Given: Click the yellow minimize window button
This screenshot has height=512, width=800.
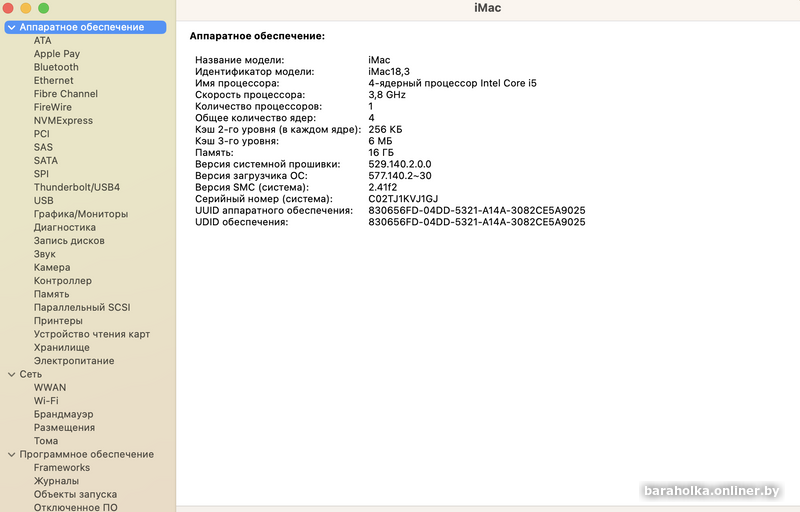Looking at the screenshot, I should (x=26, y=8).
